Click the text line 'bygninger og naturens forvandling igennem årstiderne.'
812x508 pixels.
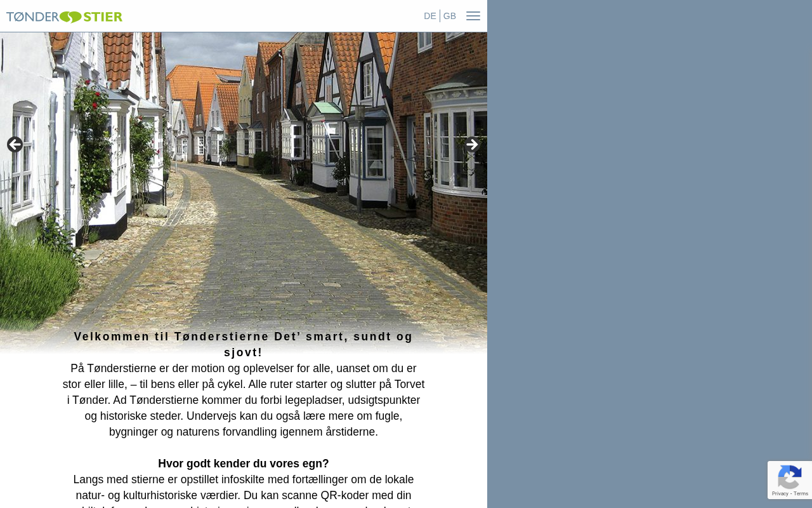[x=244, y=432]
